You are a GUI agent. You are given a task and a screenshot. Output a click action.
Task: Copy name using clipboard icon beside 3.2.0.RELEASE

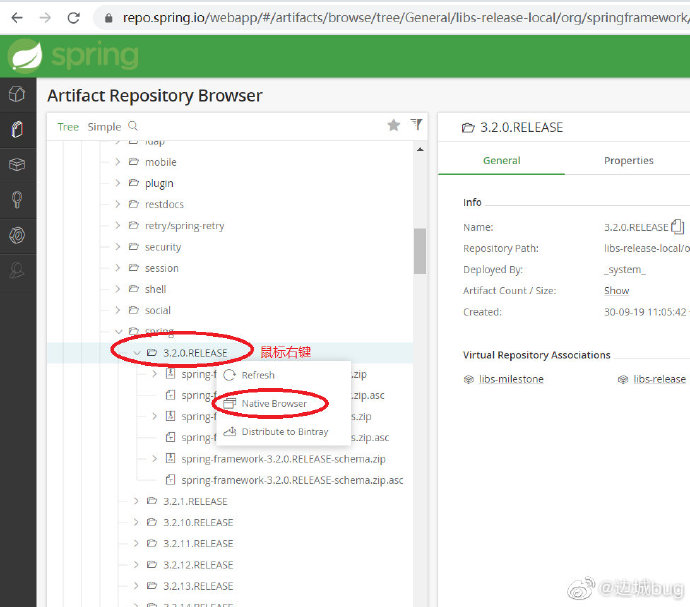click(677, 227)
